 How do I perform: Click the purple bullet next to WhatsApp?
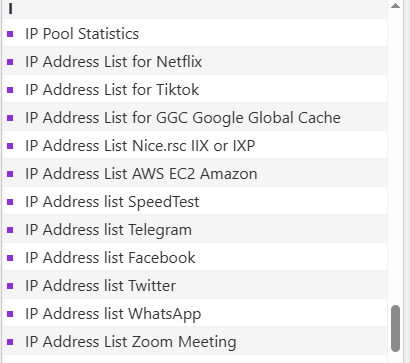(x=10, y=314)
